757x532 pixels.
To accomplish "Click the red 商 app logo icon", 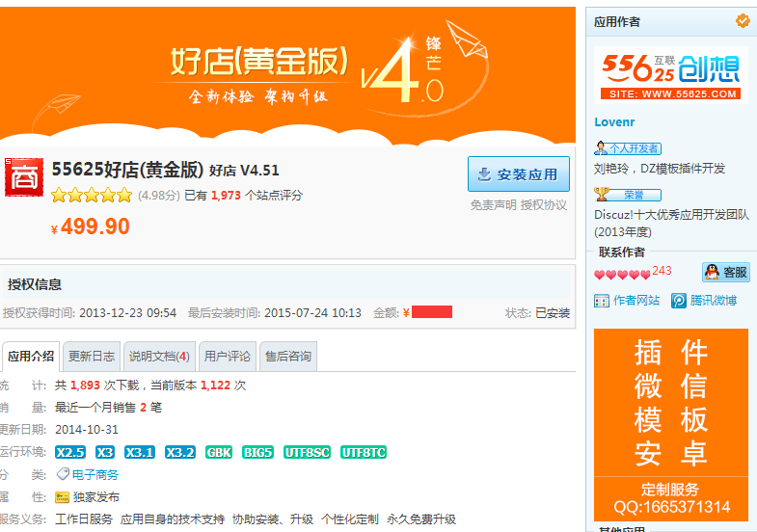I will pos(24,177).
